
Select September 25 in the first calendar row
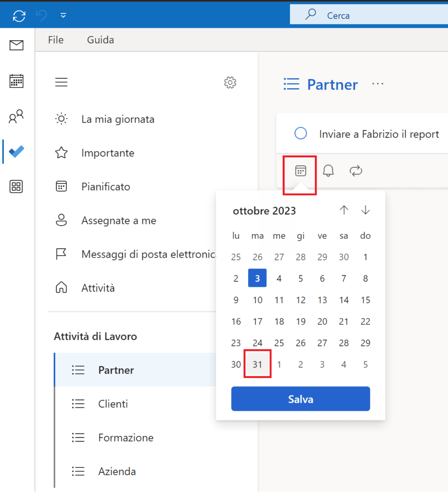tap(236, 257)
